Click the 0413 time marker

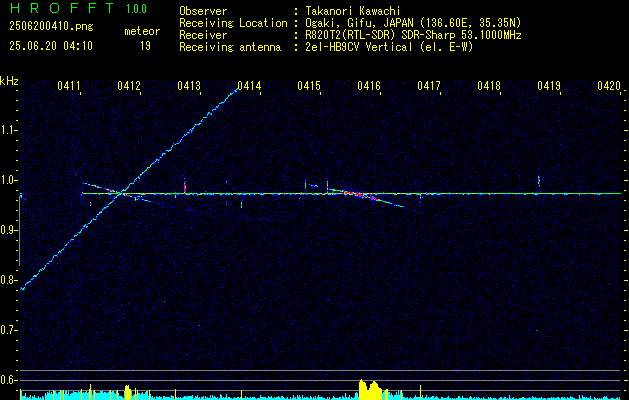pos(189,85)
